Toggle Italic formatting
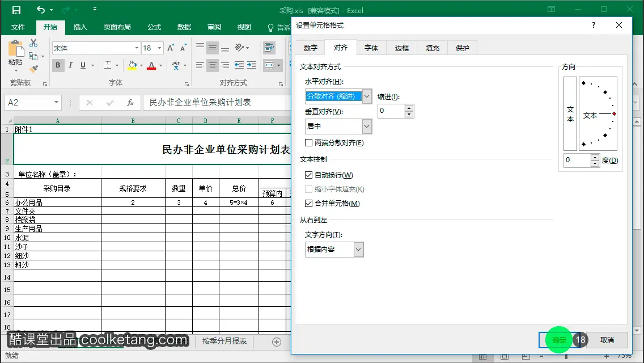This screenshot has width=644, height=363. coord(70,65)
